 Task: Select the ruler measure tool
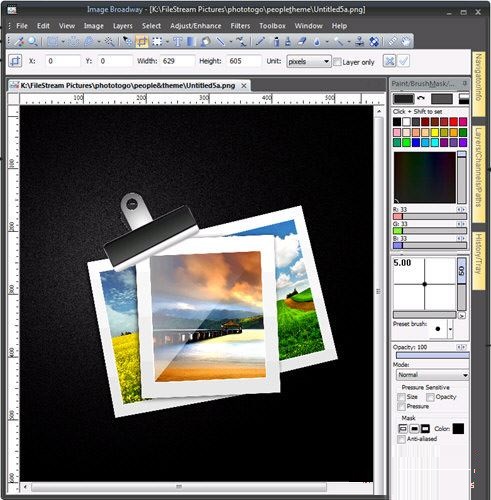392,42
